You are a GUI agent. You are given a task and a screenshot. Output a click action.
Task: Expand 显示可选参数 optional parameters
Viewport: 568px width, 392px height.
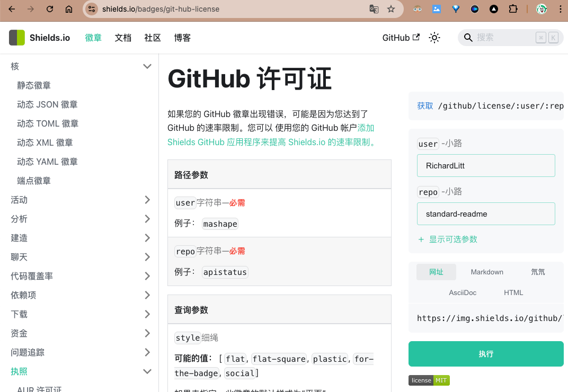pyautogui.click(x=448, y=239)
